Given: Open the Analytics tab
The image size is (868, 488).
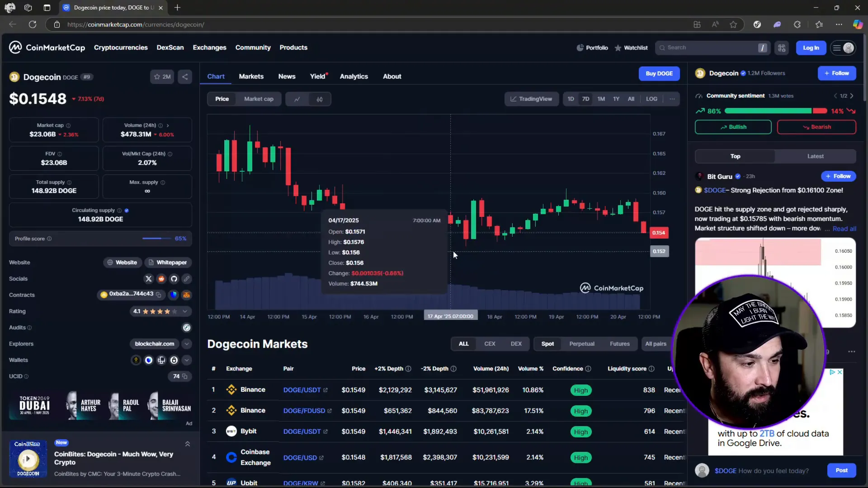Looking at the screenshot, I should [354, 76].
